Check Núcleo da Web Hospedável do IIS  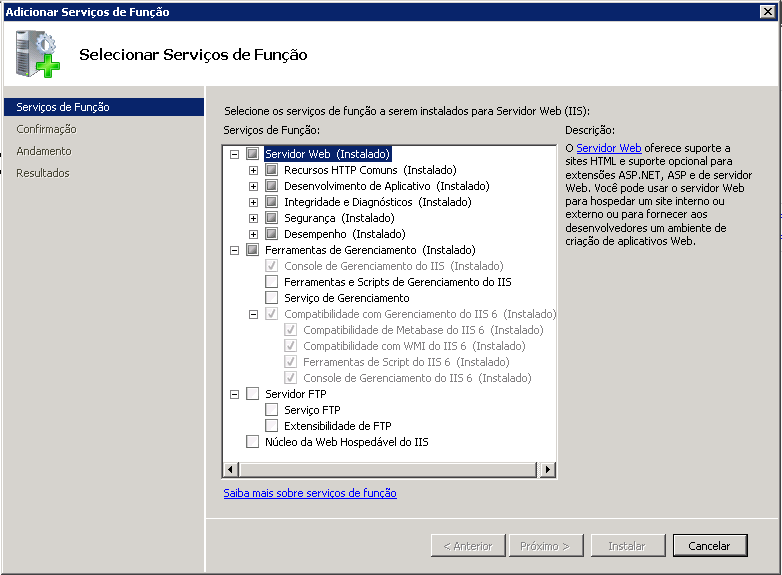pos(252,442)
